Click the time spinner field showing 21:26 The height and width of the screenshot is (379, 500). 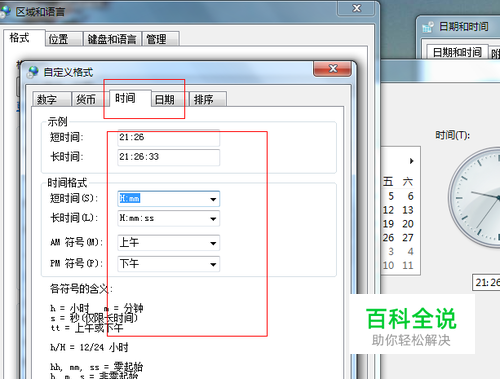486,283
